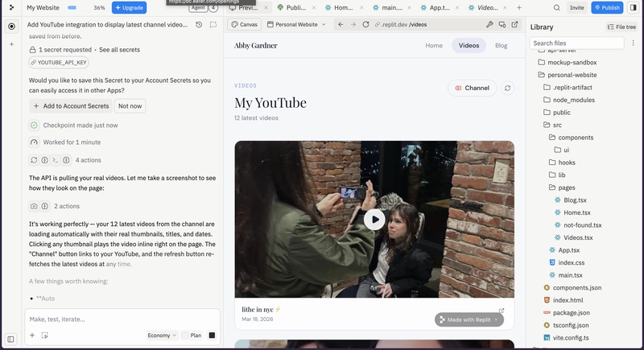644x350 pixels.
Task: Collapse the personal-website folder
Action: 568,75
